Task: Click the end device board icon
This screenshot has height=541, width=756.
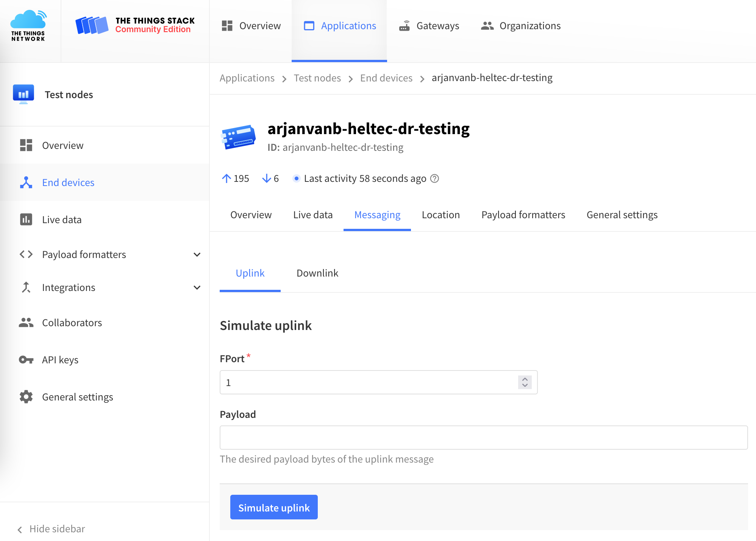Action: (x=239, y=137)
